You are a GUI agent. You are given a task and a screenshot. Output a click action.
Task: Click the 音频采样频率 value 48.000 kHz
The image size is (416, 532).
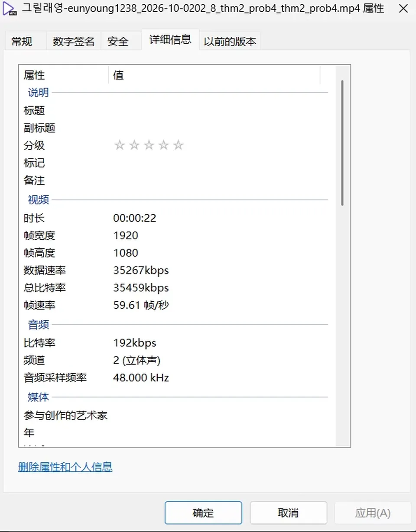click(x=141, y=378)
